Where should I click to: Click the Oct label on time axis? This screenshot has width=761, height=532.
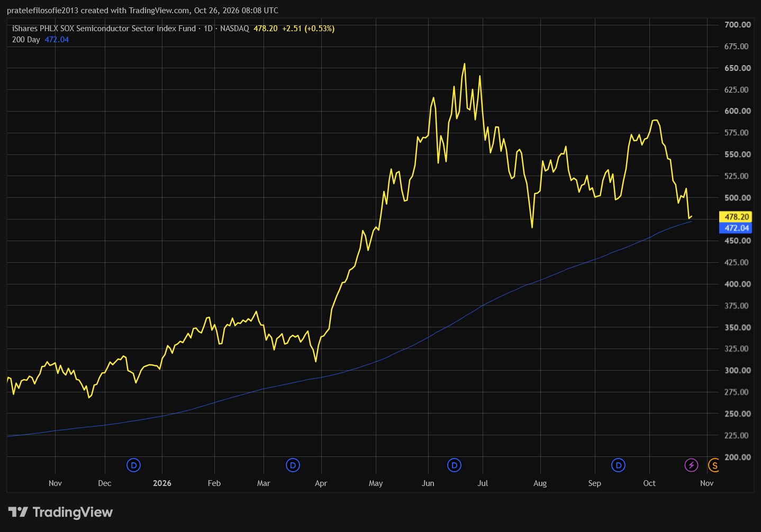(649, 483)
